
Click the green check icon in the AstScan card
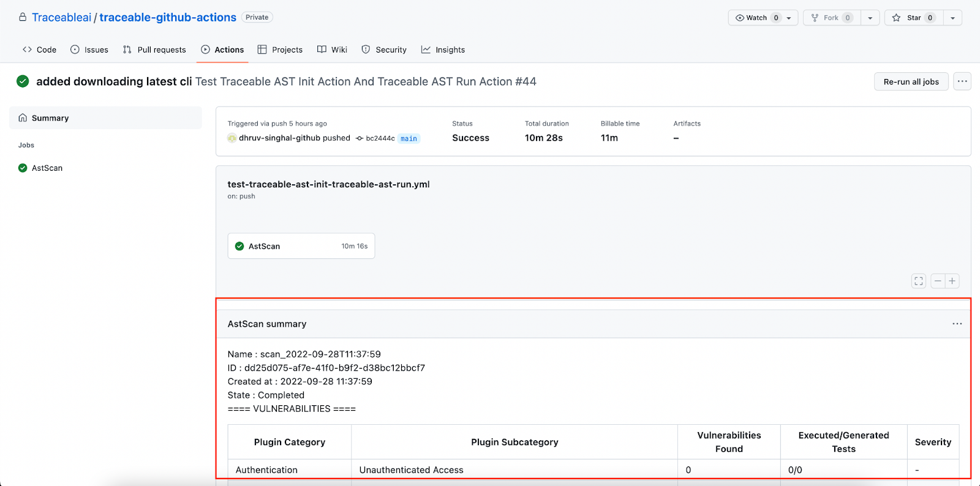click(239, 246)
